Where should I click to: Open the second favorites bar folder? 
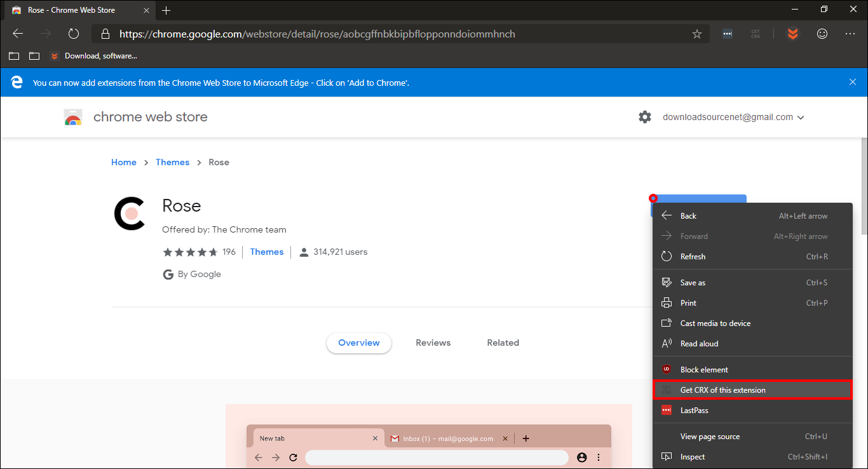pyautogui.click(x=34, y=56)
